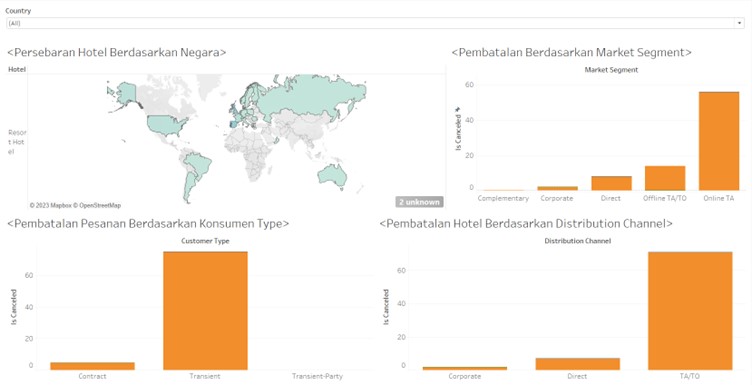The image size is (752, 385).
Task: Click the 'Offline TA/TO' axis label
Action: [665, 198]
